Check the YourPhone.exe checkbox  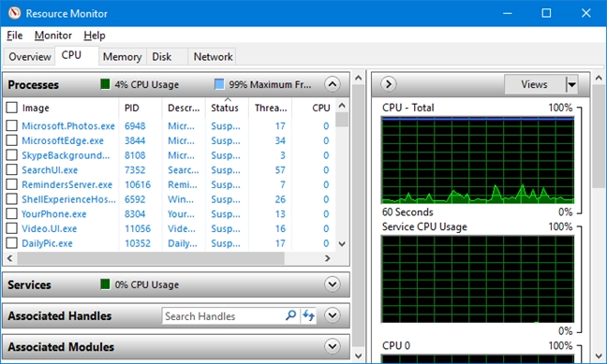(12, 213)
